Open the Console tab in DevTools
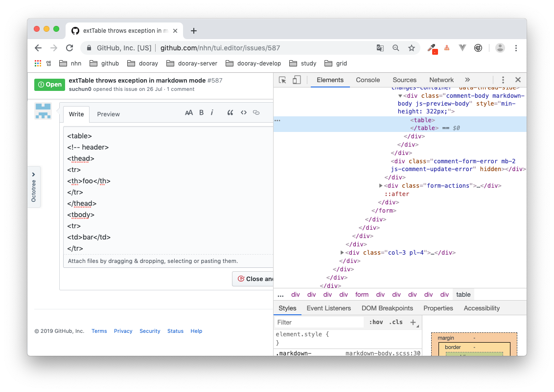 pyautogui.click(x=368, y=80)
